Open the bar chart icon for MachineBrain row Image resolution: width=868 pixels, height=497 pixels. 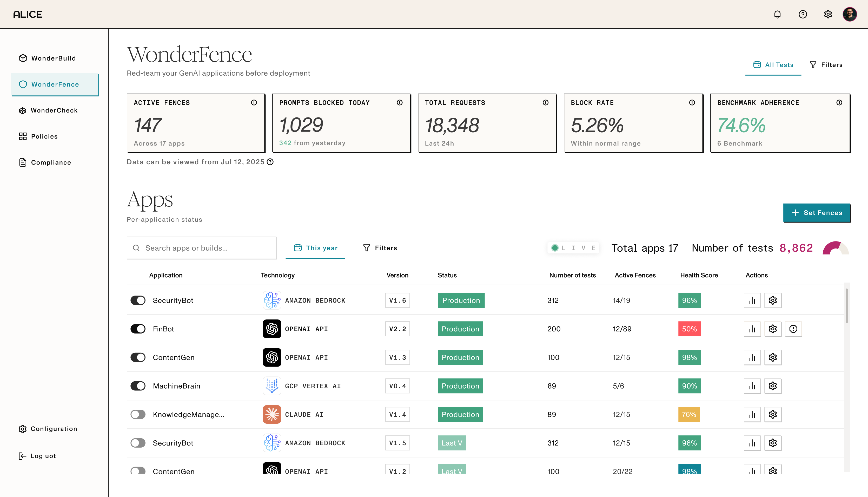[752, 386]
